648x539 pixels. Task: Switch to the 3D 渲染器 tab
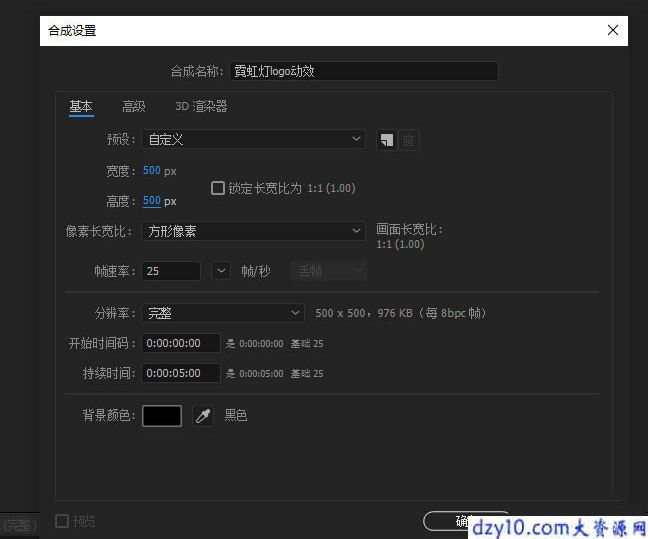click(x=201, y=107)
